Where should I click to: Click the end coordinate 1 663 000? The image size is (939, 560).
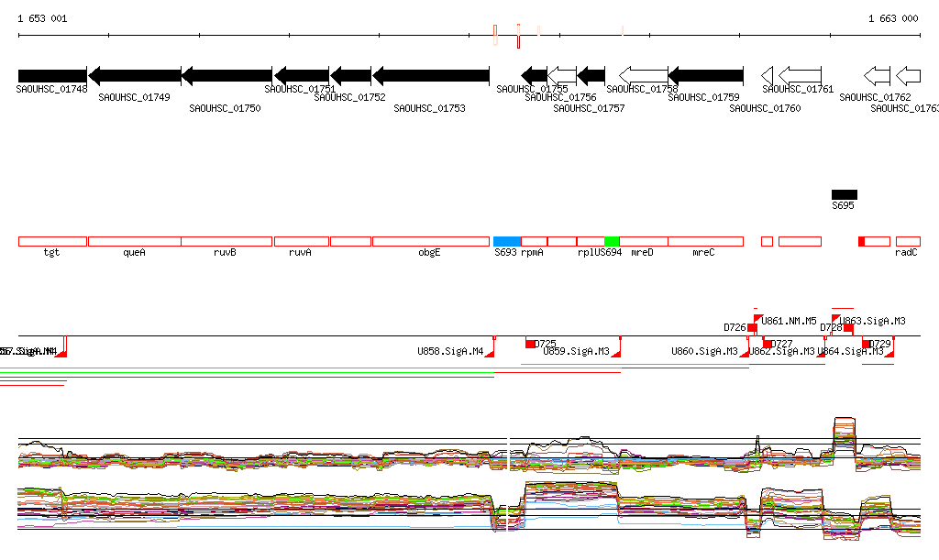pos(893,18)
